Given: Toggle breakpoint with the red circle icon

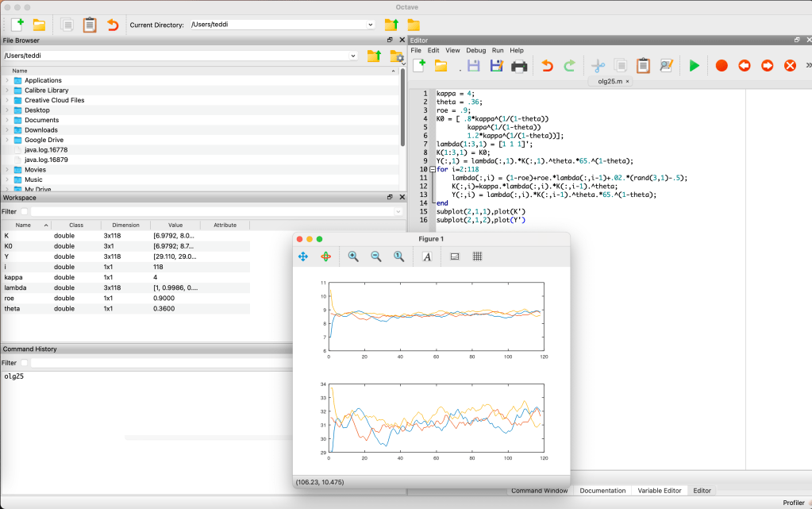Looking at the screenshot, I should pyautogui.click(x=721, y=66).
